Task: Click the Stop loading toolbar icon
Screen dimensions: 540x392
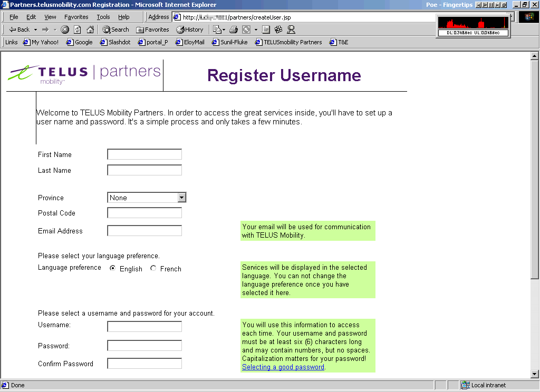Action: coord(65,30)
